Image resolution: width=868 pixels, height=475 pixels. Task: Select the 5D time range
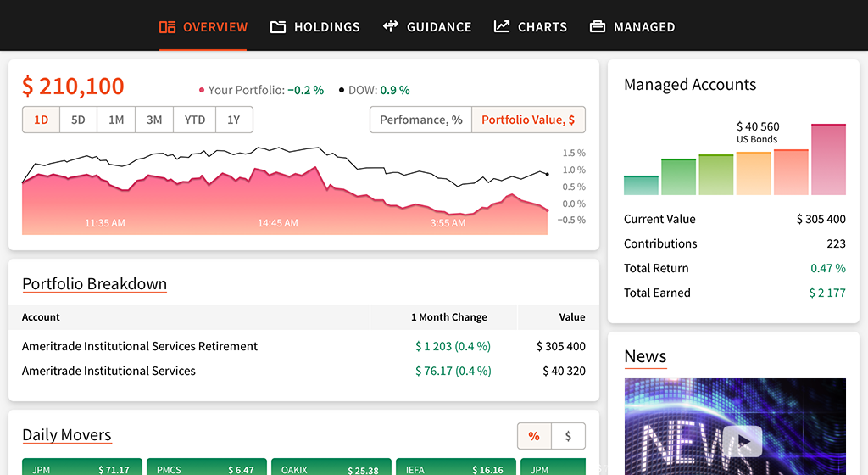click(78, 120)
